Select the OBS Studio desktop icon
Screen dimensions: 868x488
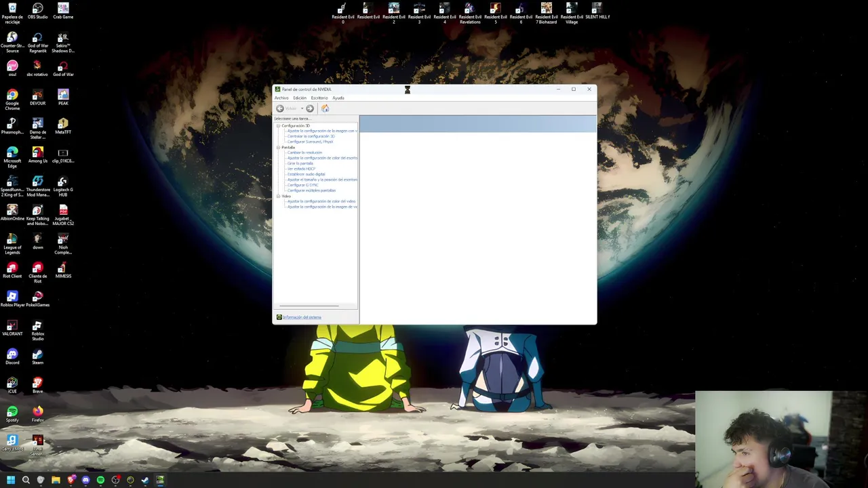click(37, 11)
